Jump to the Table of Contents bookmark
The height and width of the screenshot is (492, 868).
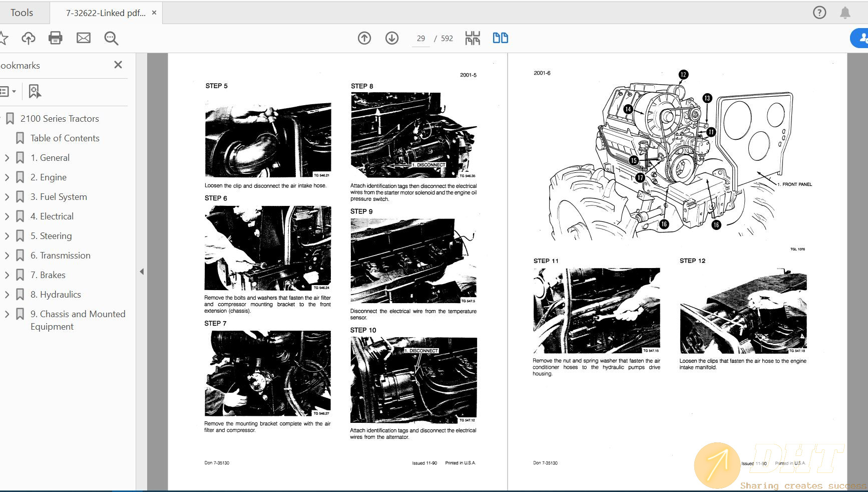pos(65,138)
